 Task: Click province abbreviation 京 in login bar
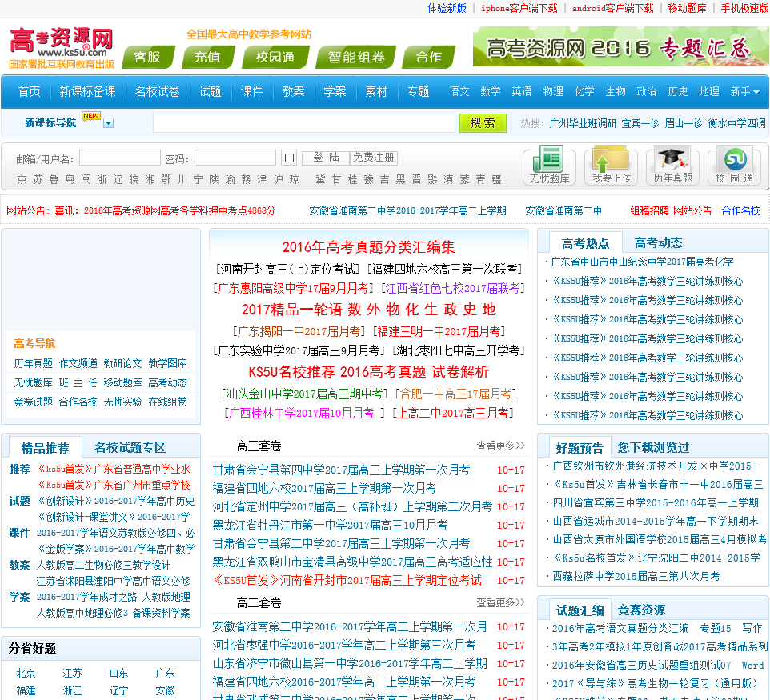22,180
